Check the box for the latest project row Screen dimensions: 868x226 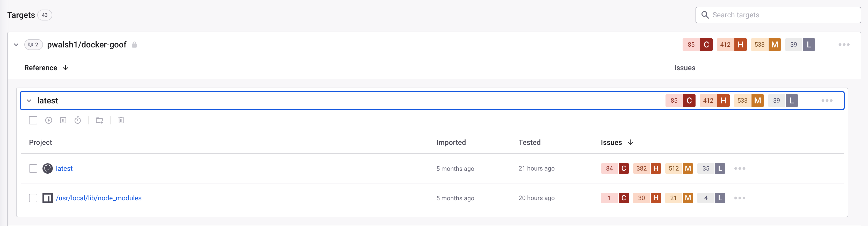(x=33, y=168)
